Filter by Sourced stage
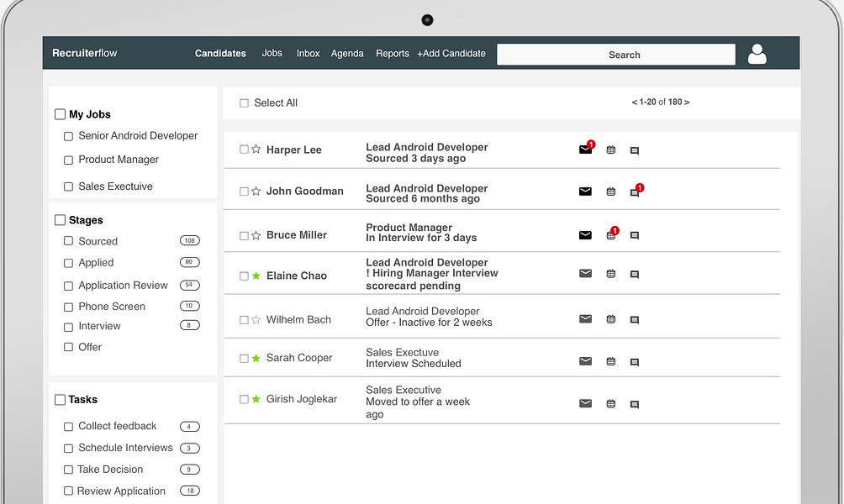Viewport: 844px width, 504px height. [x=68, y=241]
